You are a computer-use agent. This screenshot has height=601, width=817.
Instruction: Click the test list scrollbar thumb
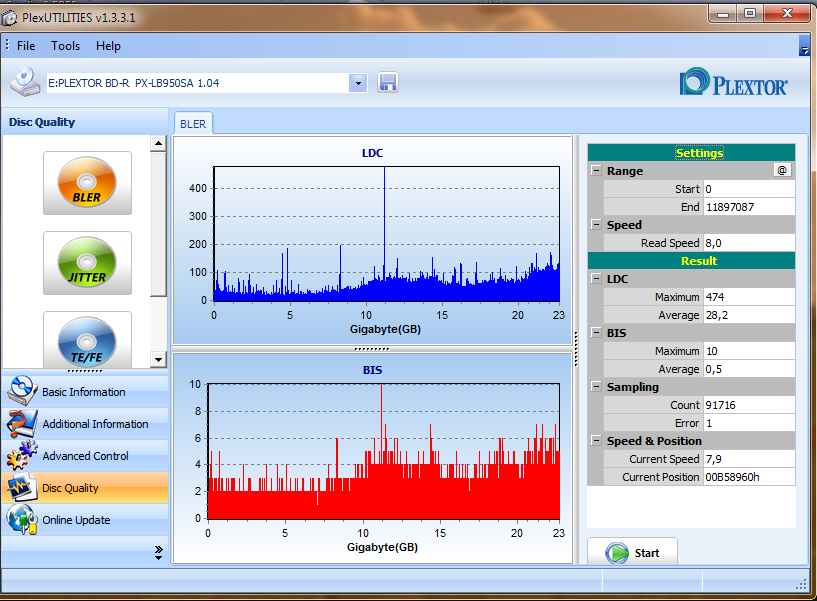pyautogui.click(x=158, y=225)
